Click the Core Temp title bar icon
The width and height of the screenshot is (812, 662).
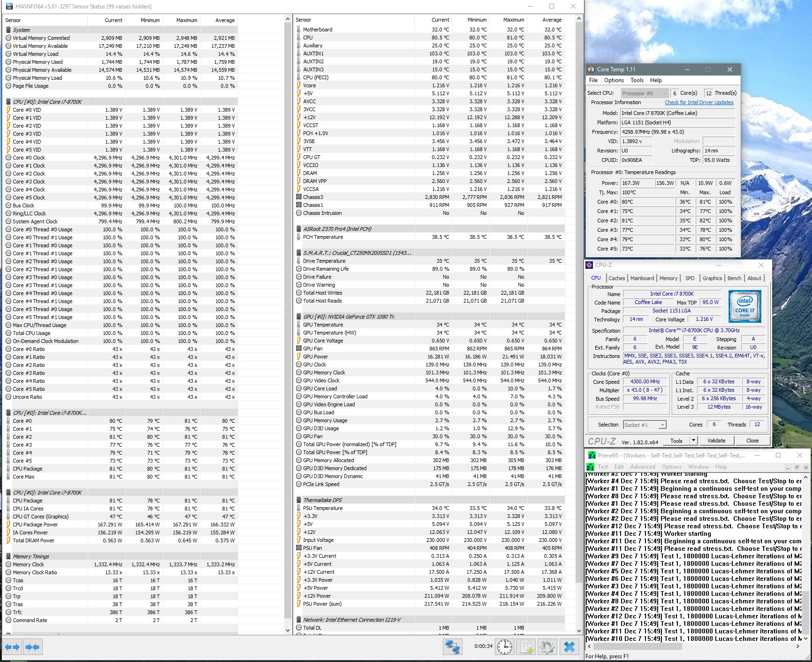[591, 69]
